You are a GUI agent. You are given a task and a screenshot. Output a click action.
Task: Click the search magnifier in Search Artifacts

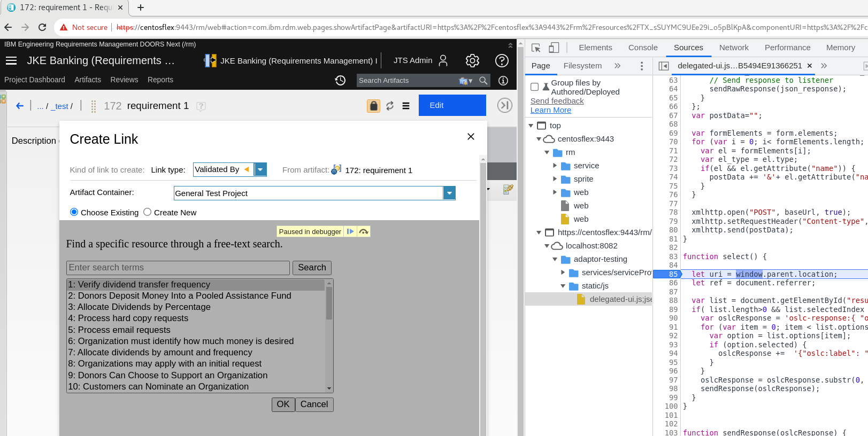483,80
